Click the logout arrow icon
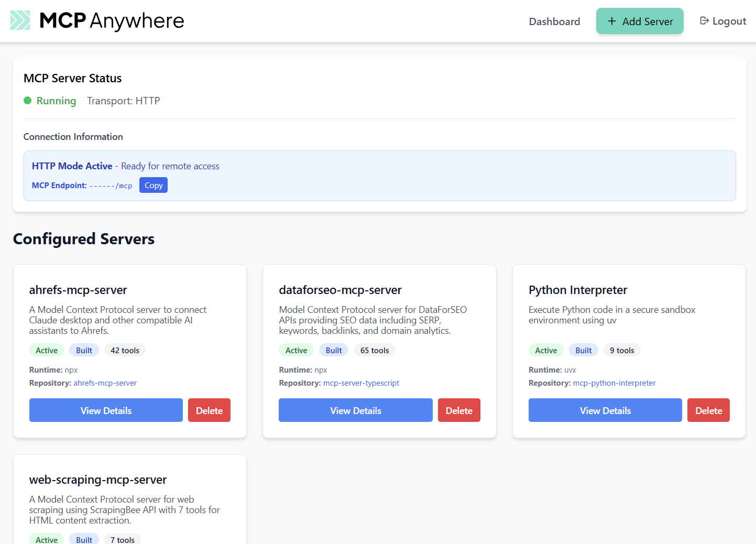The width and height of the screenshot is (756, 544). point(704,21)
